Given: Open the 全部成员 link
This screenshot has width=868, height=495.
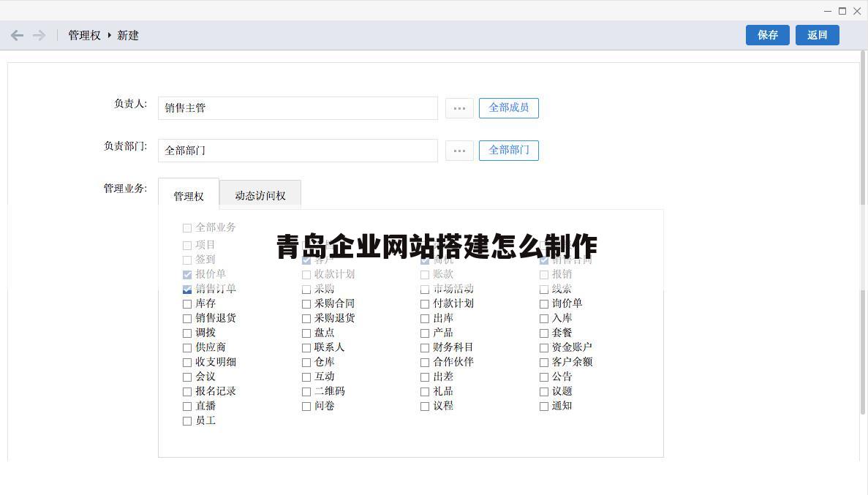Looking at the screenshot, I should [x=508, y=107].
